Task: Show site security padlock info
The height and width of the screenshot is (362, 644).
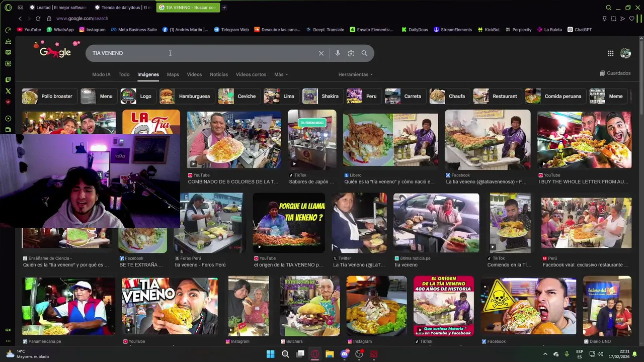Action: 49,19
